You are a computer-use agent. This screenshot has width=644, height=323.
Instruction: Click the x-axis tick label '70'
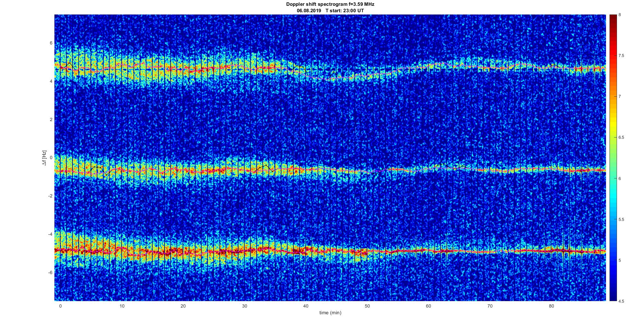click(490, 306)
